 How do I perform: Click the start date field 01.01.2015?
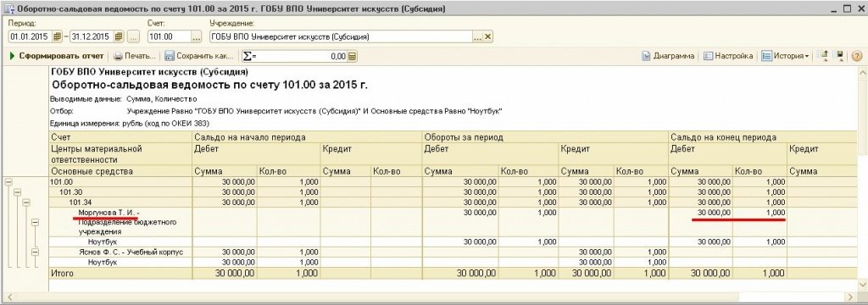point(31,37)
